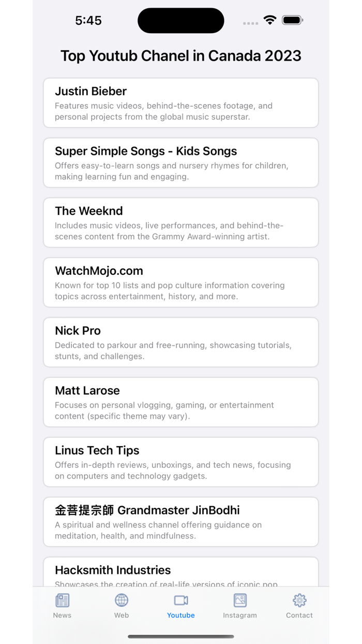Open the Matt Larose card

(180, 402)
